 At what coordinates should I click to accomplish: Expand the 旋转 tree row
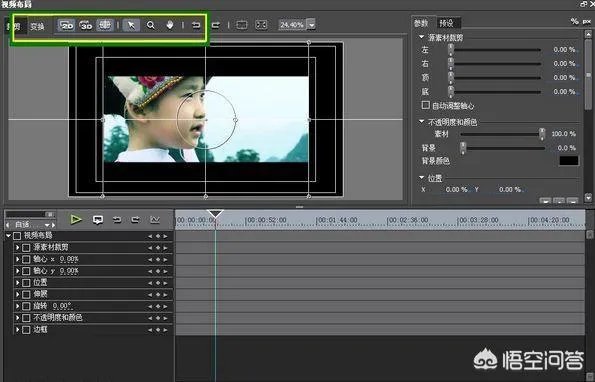17,306
